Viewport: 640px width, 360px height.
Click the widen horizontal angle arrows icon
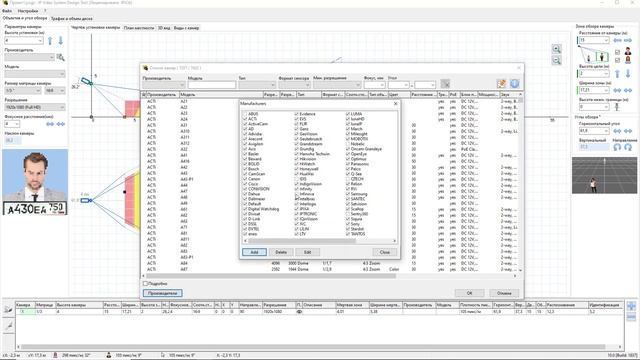click(628, 131)
